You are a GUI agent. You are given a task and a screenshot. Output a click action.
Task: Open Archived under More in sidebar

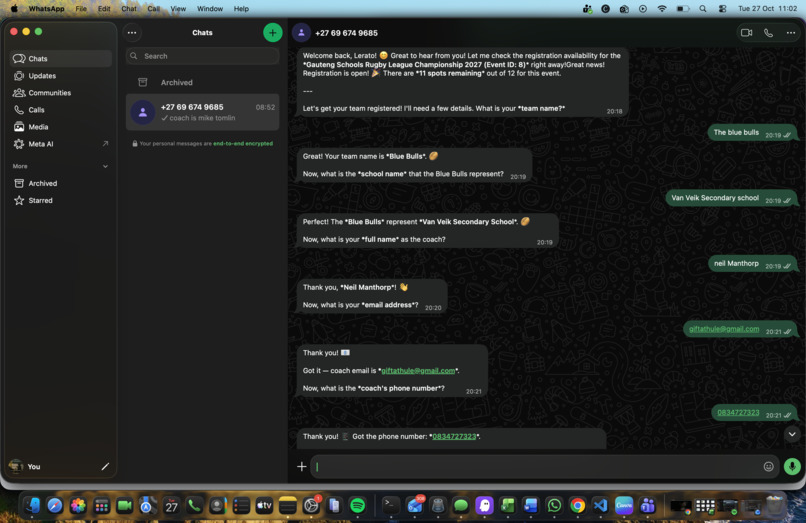[x=61, y=183]
